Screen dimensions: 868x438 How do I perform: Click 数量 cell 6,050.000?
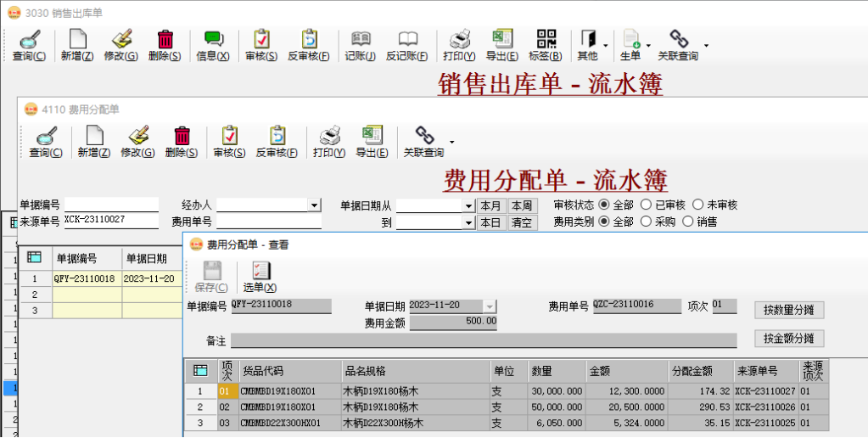click(x=557, y=424)
